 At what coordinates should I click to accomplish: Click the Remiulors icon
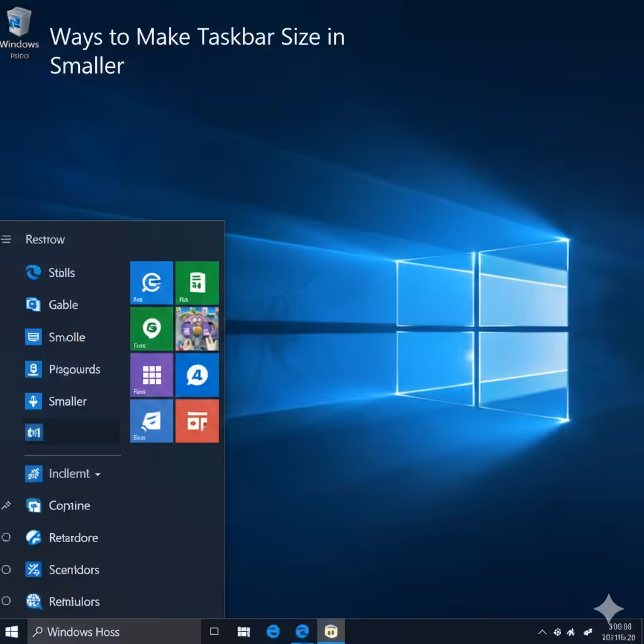tap(33, 601)
